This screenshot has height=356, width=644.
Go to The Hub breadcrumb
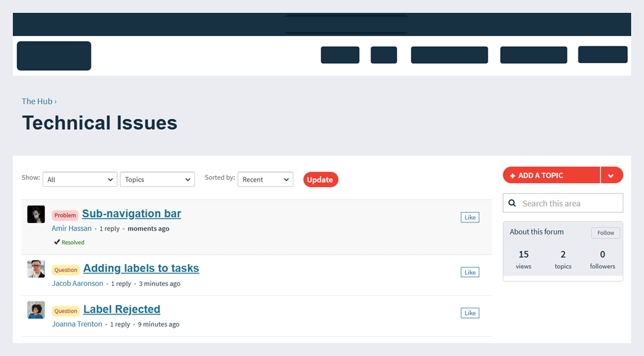pyautogui.click(x=37, y=102)
